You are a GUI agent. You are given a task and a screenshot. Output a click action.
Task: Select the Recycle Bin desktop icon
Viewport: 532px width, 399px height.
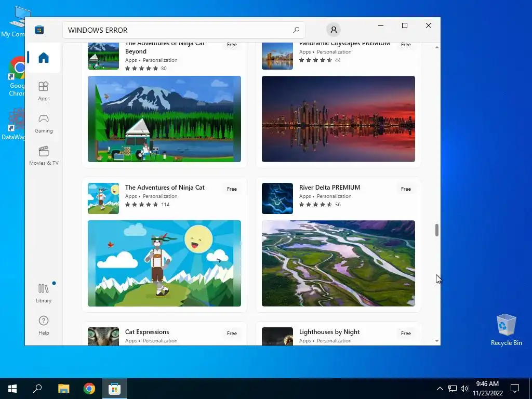click(x=506, y=330)
